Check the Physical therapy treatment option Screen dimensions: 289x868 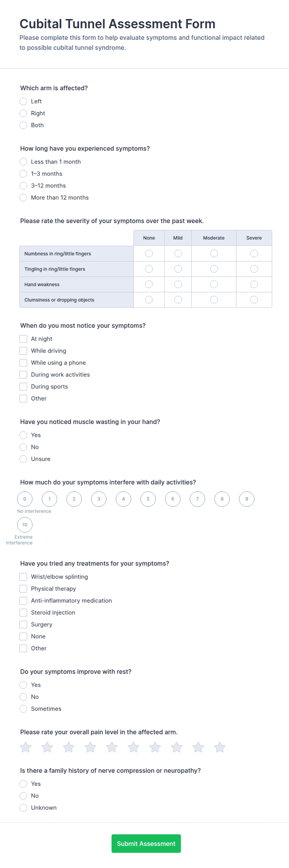23,589
